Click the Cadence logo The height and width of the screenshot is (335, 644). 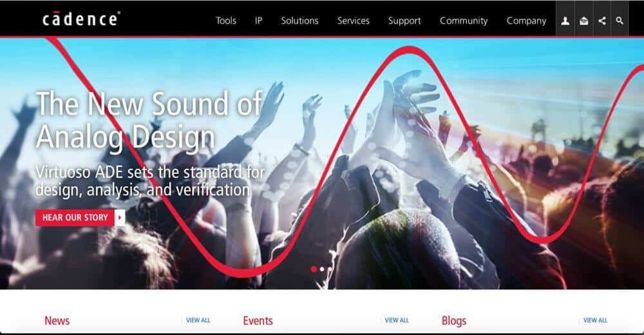point(81,19)
